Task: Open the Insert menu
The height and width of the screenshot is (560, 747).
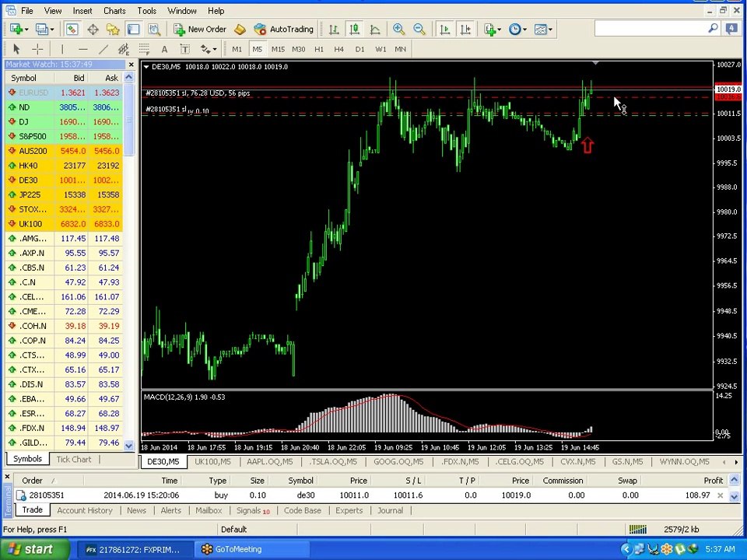Action: [82, 10]
